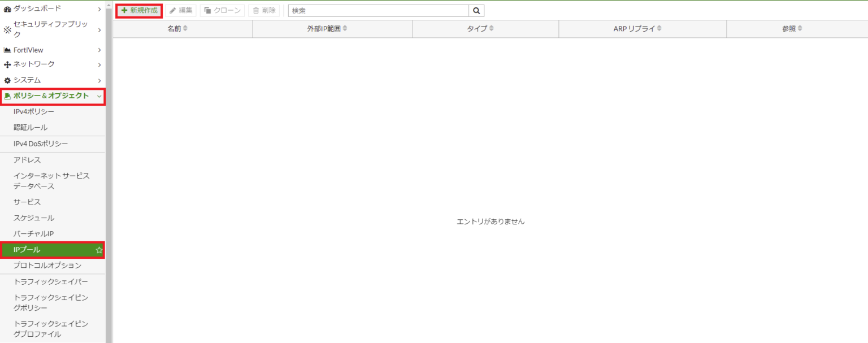Click the ダッシュボード gauge icon
868x343 pixels.
pos(7,9)
